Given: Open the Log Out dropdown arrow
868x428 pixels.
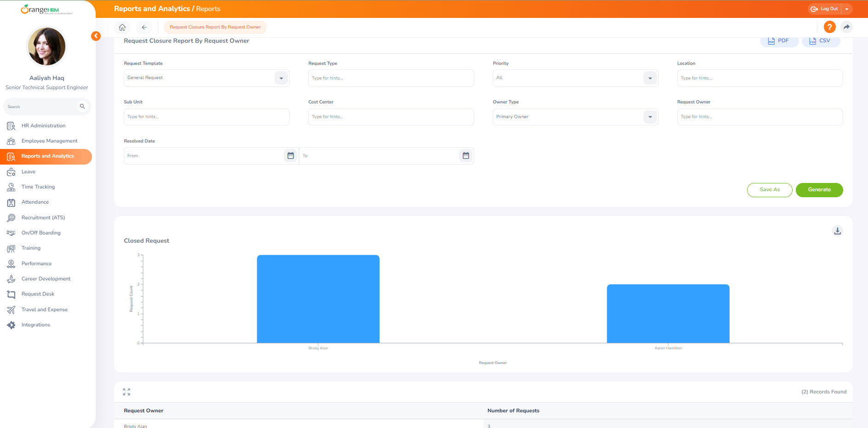Looking at the screenshot, I should 847,9.
